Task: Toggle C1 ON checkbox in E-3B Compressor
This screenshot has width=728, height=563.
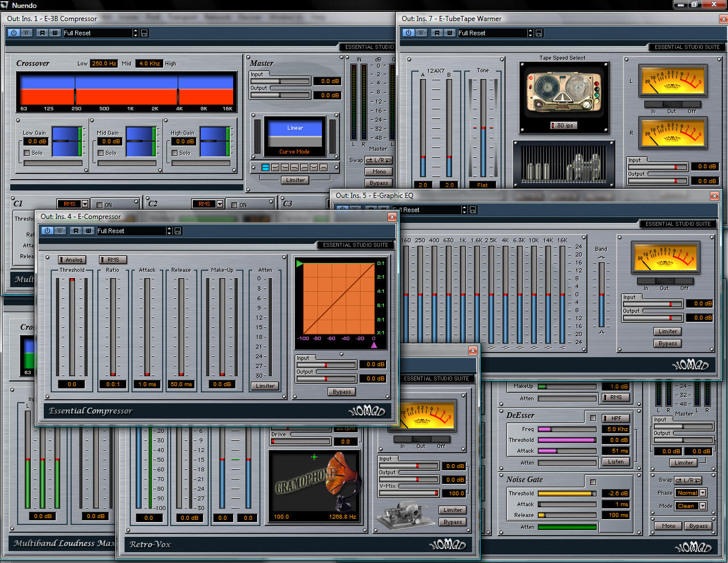Action: [x=100, y=205]
